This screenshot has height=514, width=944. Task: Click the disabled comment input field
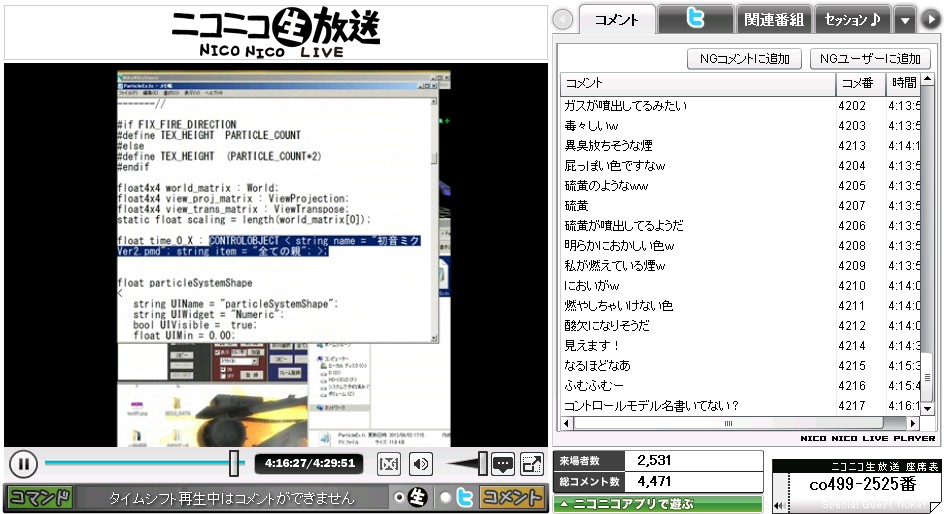tap(231, 498)
